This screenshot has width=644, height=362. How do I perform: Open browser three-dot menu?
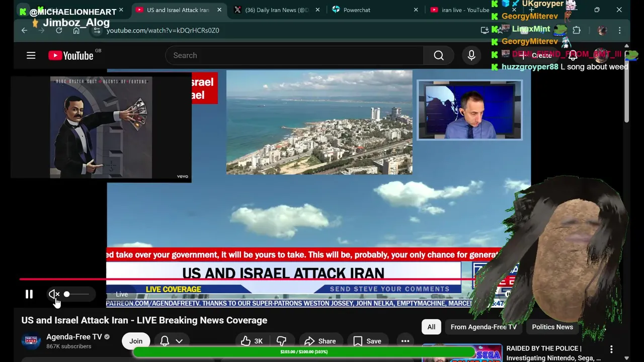(620, 30)
